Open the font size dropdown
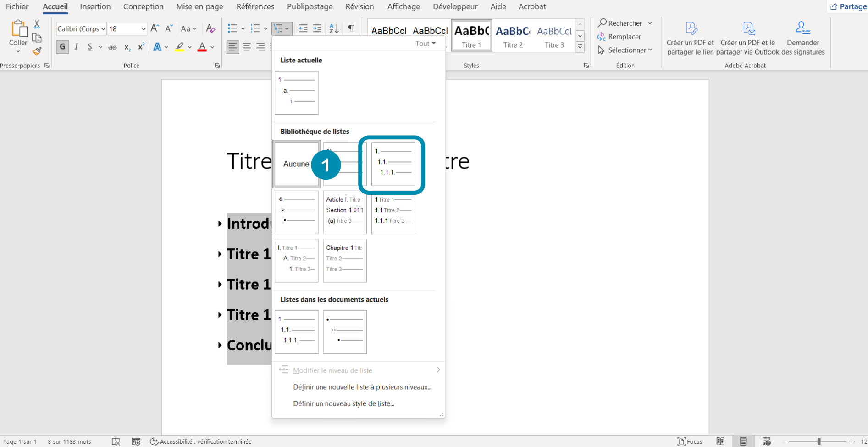 (143, 29)
